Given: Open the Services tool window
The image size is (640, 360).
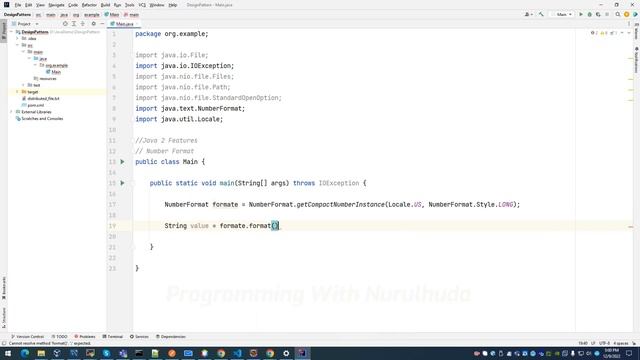Looking at the screenshot, I should click(139, 337).
